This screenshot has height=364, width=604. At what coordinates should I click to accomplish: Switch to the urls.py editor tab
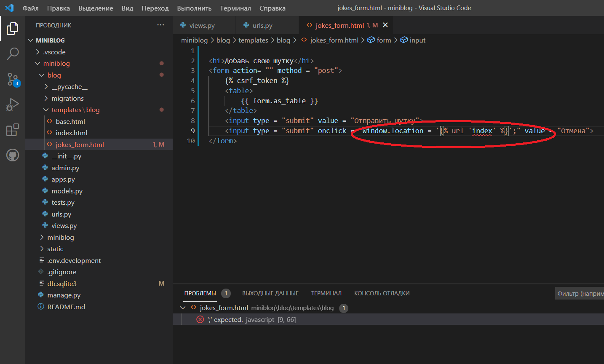267,25
